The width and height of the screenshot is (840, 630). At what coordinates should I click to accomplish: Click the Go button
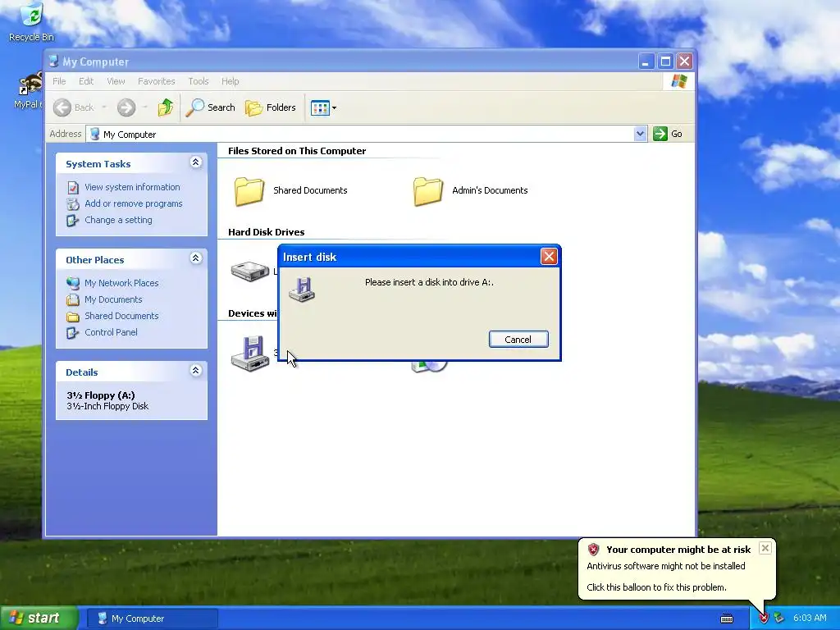click(x=668, y=134)
